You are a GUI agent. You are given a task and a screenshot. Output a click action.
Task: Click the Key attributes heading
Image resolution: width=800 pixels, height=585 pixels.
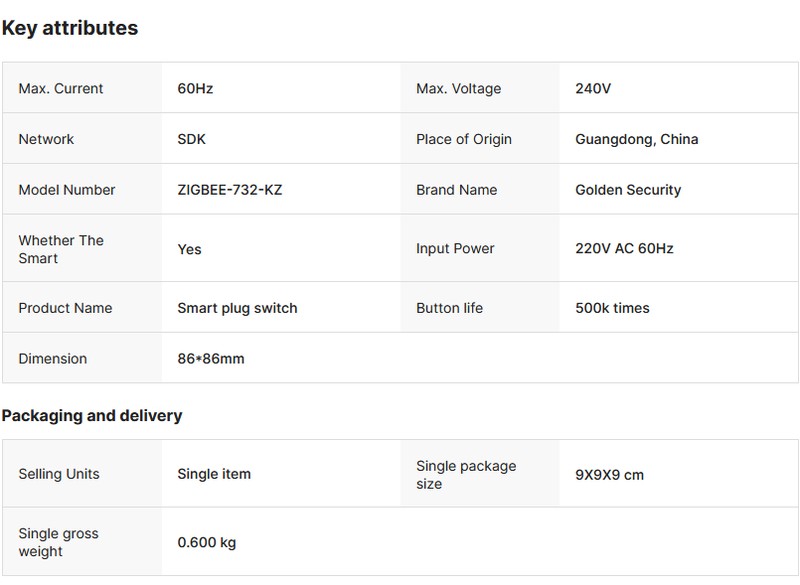tap(70, 28)
